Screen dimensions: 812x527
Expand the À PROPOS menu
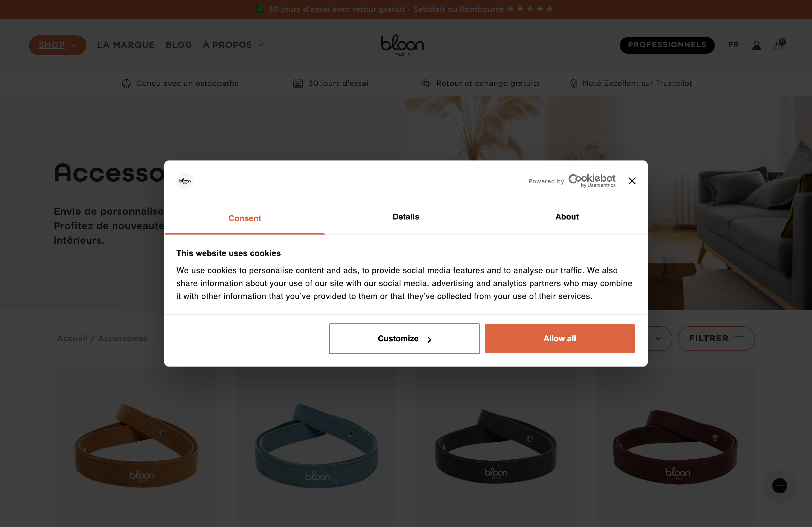click(x=233, y=45)
